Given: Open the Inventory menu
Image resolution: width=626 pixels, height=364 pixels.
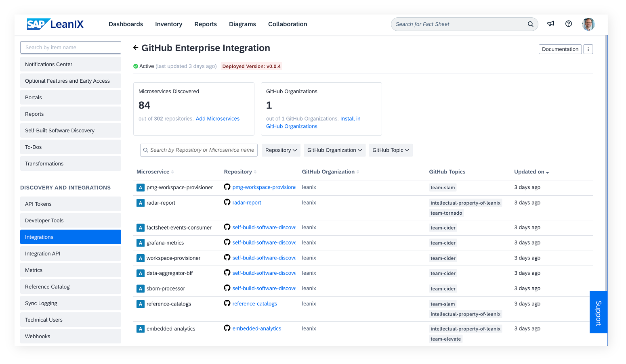Looking at the screenshot, I should coord(168,24).
